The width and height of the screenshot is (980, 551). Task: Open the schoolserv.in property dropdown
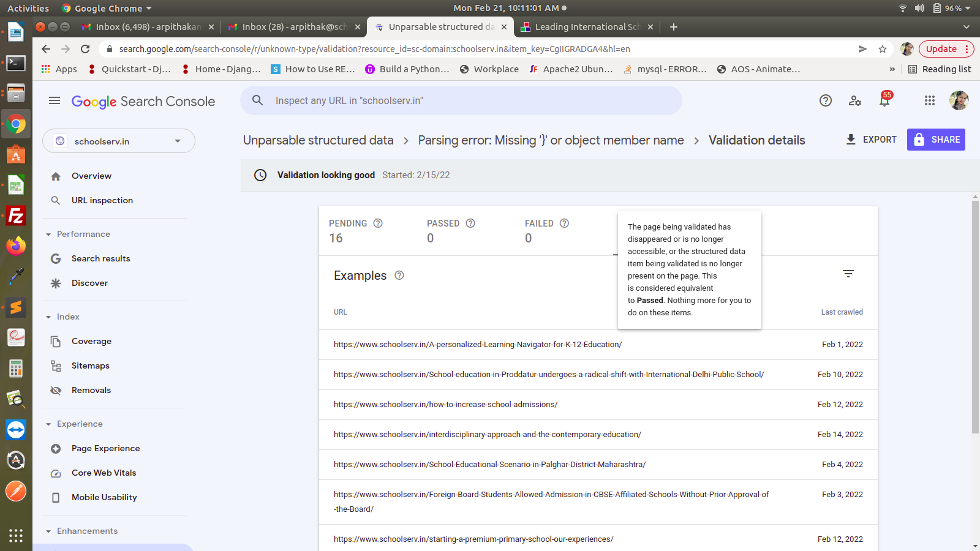[119, 141]
